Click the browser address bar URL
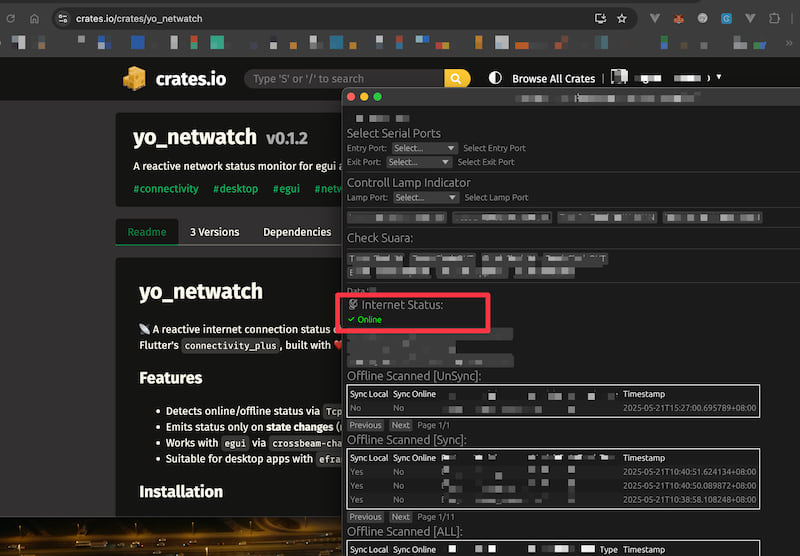 [139, 18]
